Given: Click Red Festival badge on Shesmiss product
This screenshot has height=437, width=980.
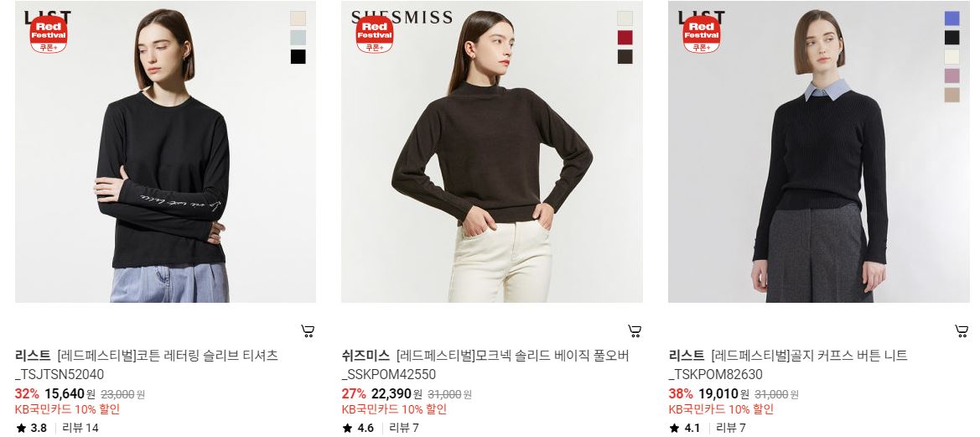Looking at the screenshot, I should point(375,34).
